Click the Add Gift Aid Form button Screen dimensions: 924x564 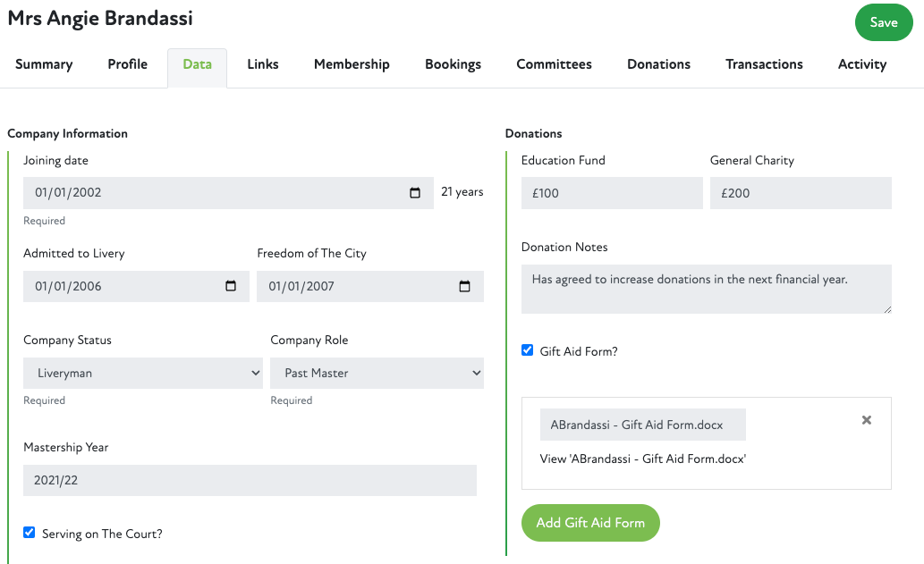[x=590, y=523]
